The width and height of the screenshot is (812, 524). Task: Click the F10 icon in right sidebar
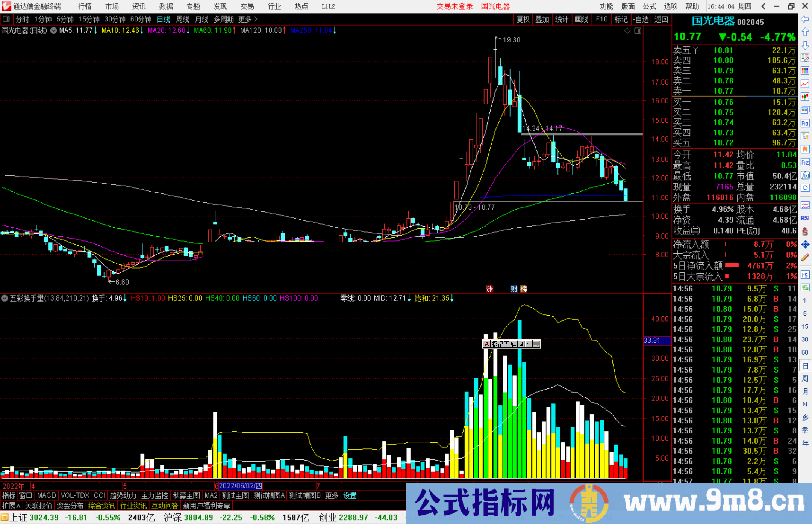(805, 123)
